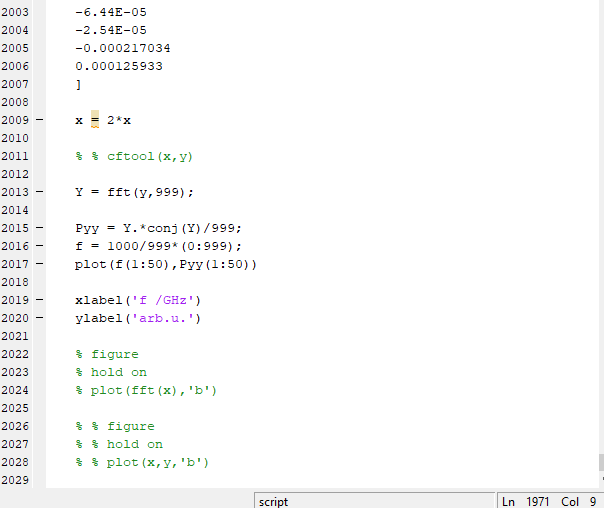The height and width of the screenshot is (508, 604).
Task: Click breakpoint dash beside line 2015
Action: 39,228
